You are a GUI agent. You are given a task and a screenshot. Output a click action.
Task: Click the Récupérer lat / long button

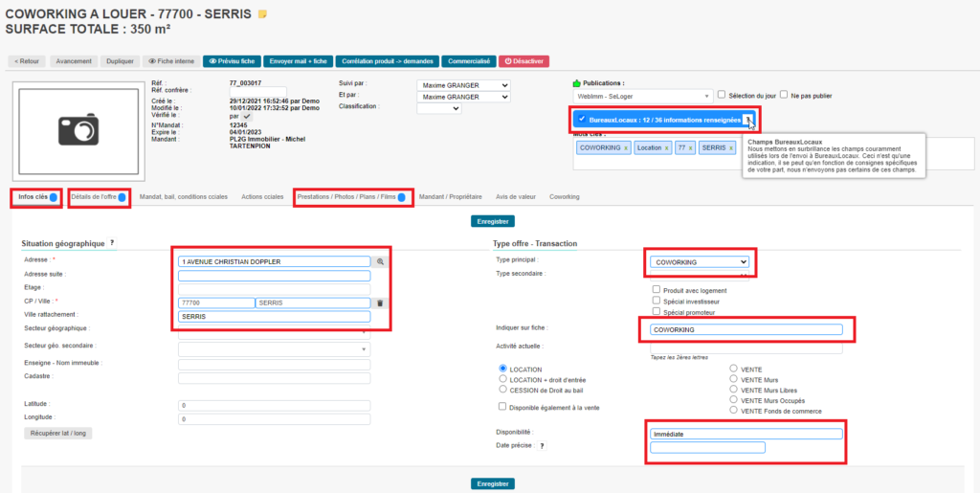(57, 433)
